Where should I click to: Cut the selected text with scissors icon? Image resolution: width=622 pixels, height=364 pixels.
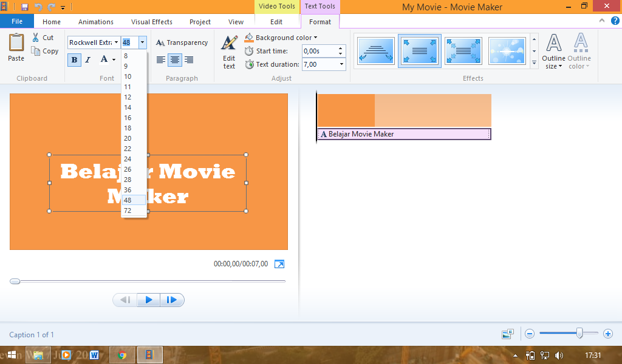(x=36, y=38)
